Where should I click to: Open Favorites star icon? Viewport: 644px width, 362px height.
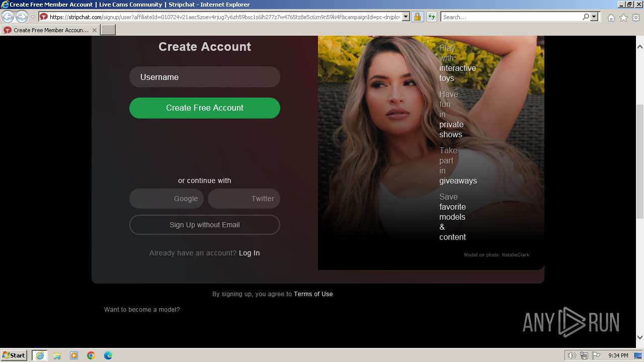623,18
